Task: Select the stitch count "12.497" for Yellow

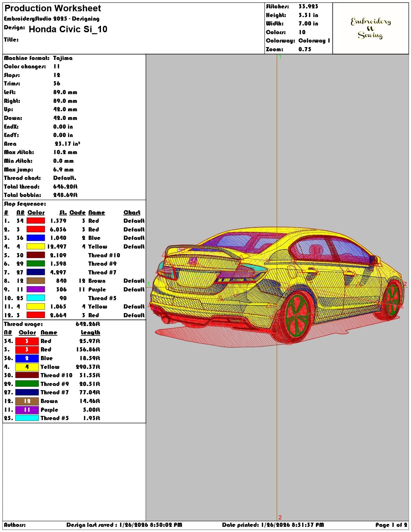Action: pyautogui.click(x=57, y=247)
